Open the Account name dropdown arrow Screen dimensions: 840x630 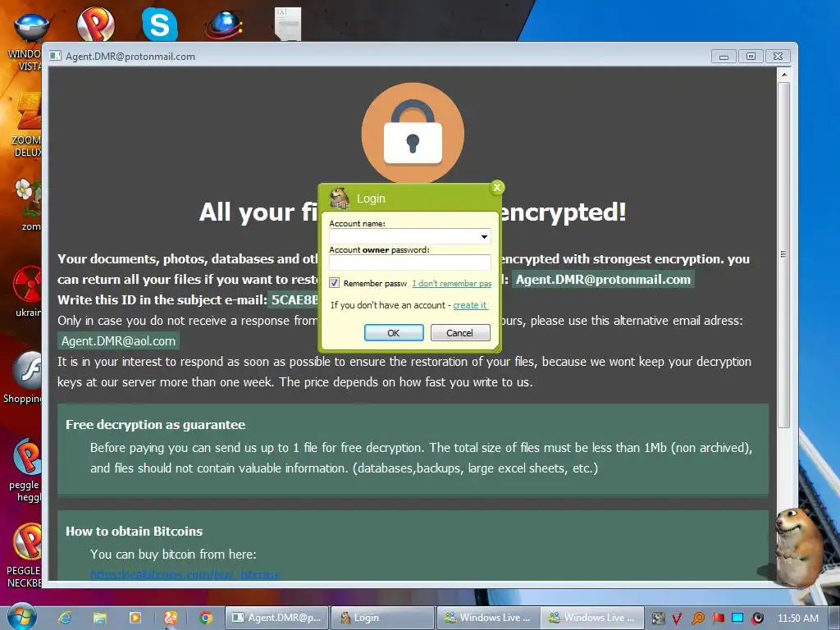(x=484, y=236)
